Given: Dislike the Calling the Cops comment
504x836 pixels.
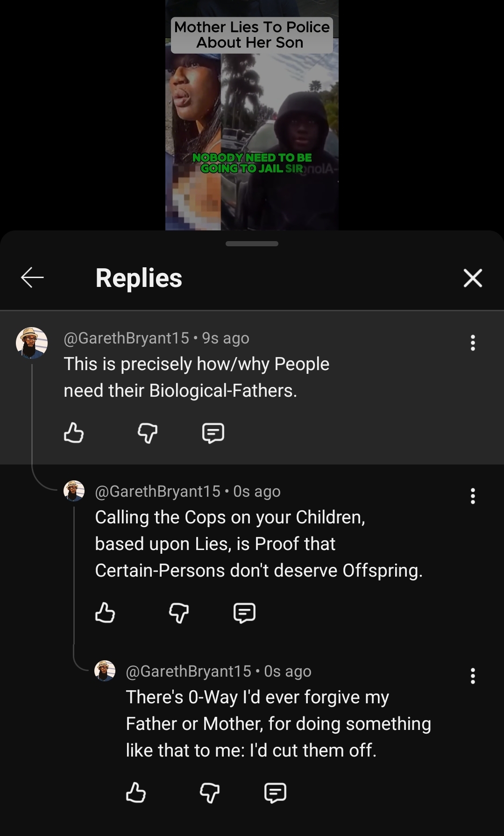Looking at the screenshot, I should click(179, 613).
